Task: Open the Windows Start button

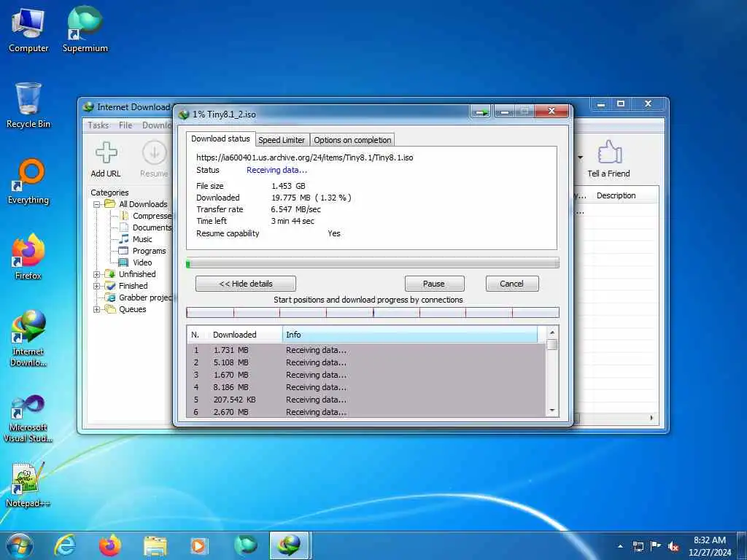Action: click(x=20, y=545)
